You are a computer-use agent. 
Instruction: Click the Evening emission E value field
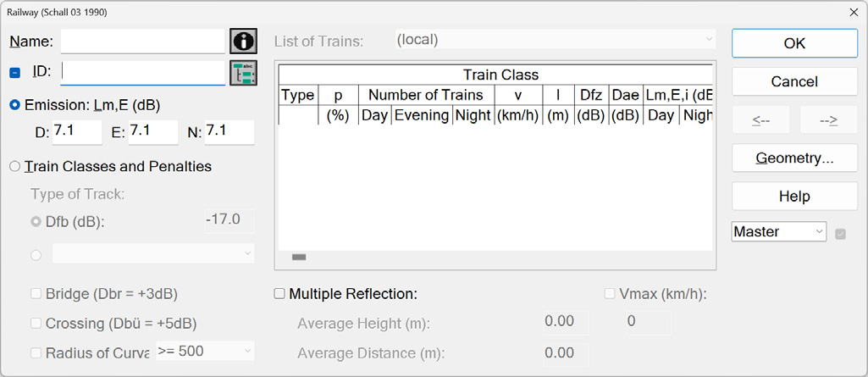pyautogui.click(x=153, y=133)
